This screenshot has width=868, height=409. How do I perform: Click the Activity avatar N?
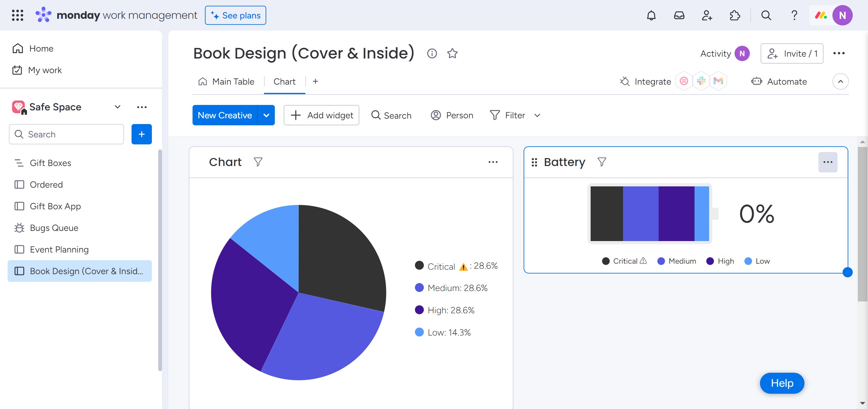pos(742,53)
